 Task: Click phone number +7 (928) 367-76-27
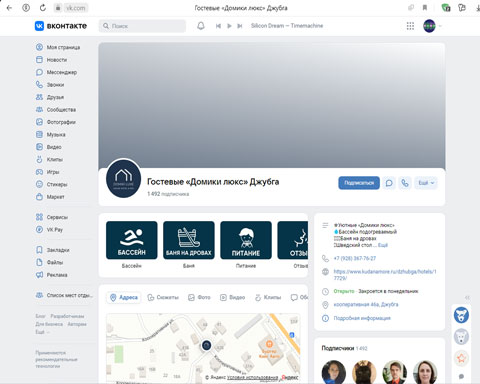[355, 259]
